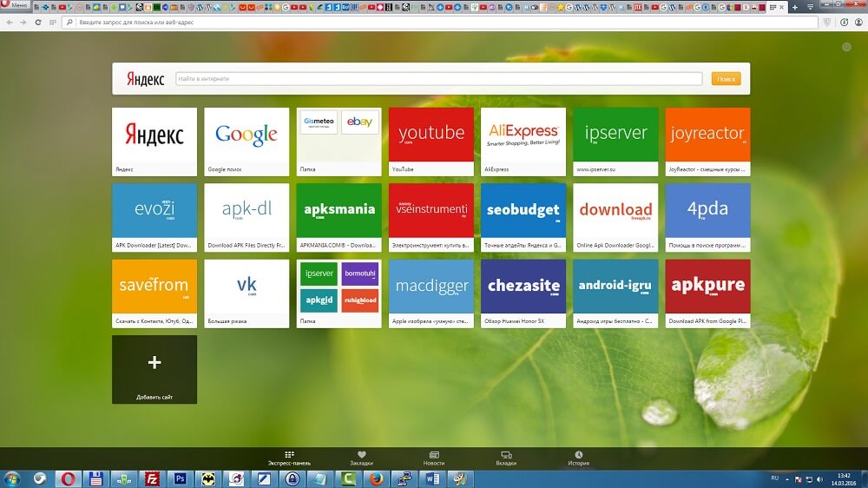Open the Вкладки synced tabs icon
Viewport: 868px width, 488px height.
click(506, 458)
